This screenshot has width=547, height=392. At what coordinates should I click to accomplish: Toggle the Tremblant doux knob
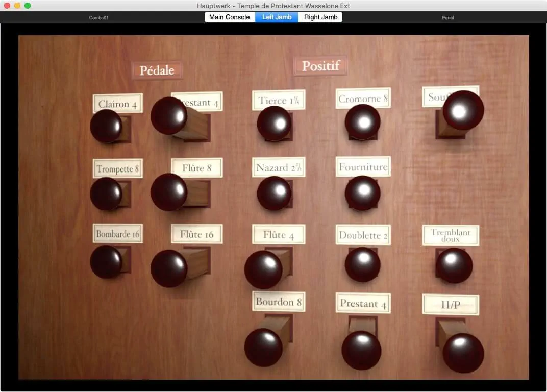click(454, 265)
